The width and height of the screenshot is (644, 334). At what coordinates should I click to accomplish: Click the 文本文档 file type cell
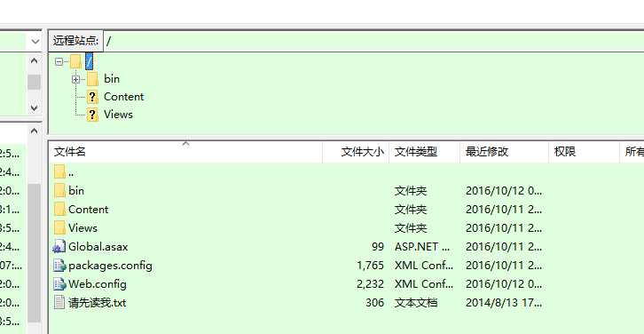tap(416, 303)
